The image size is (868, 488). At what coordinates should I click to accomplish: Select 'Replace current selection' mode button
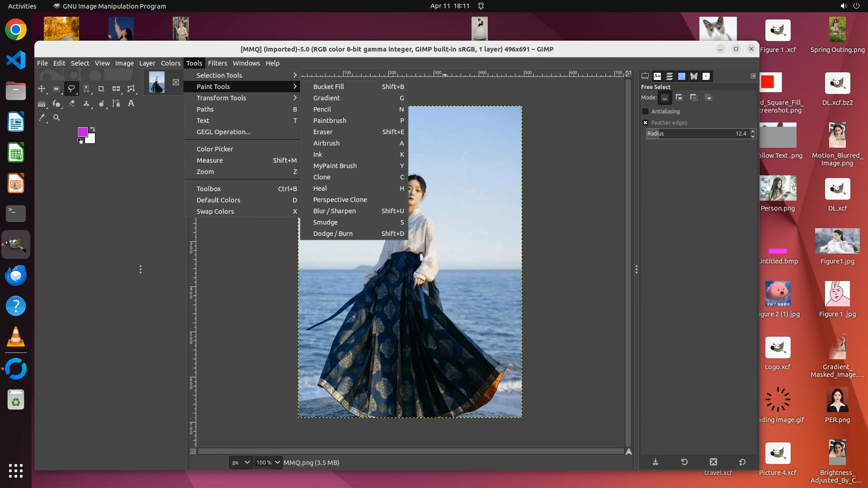pyautogui.click(x=665, y=98)
